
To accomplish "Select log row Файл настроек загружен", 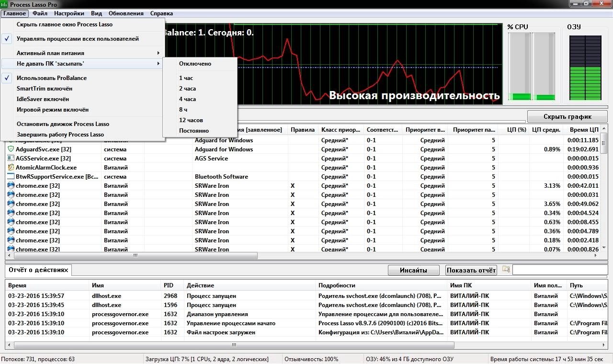I will click(306, 332).
